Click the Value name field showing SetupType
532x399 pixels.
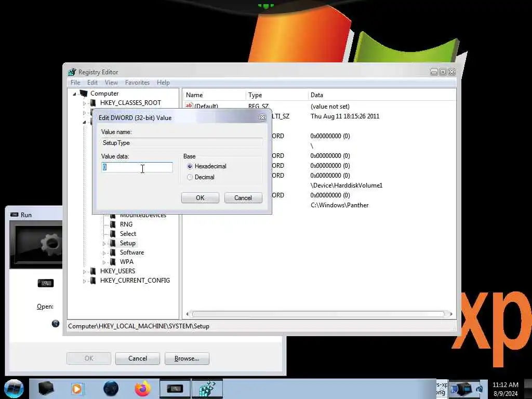tap(182, 143)
